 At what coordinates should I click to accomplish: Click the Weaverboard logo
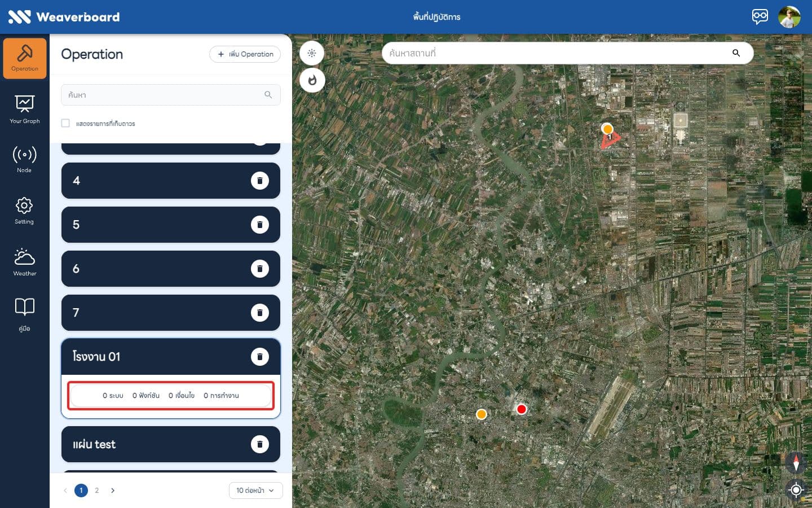[x=64, y=17]
